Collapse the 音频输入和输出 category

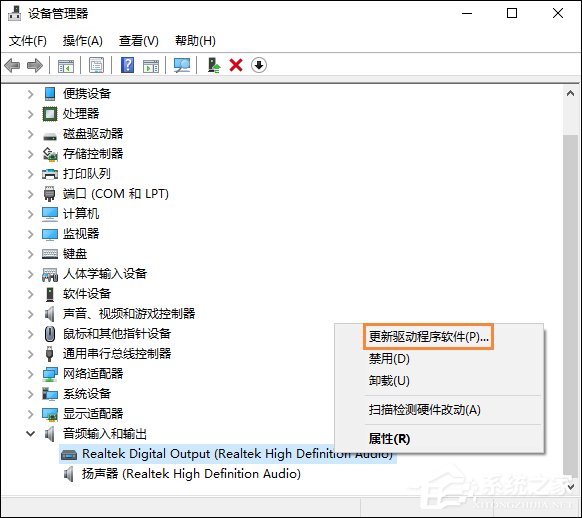(30, 433)
